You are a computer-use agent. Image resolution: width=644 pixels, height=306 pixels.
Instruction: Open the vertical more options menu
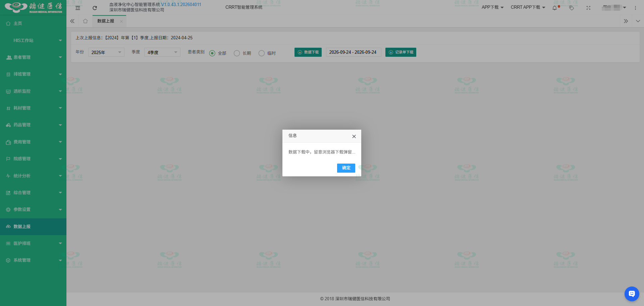pos(635,8)
